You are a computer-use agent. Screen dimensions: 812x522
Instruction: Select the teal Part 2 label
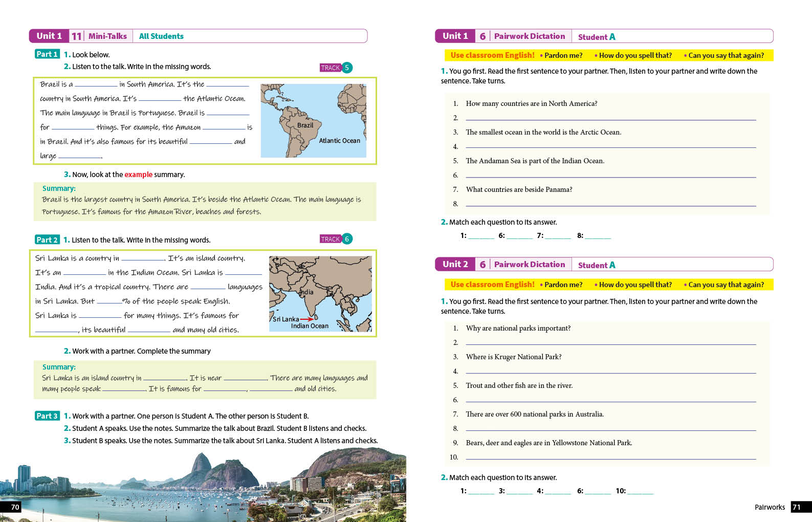coord(47,240)
